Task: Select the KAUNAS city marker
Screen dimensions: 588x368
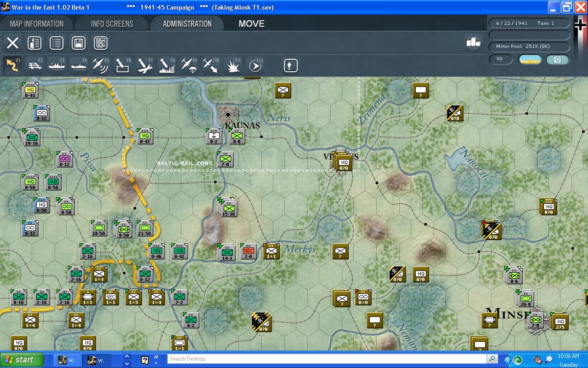Action: pyautogui.click(x=228, y=115)
